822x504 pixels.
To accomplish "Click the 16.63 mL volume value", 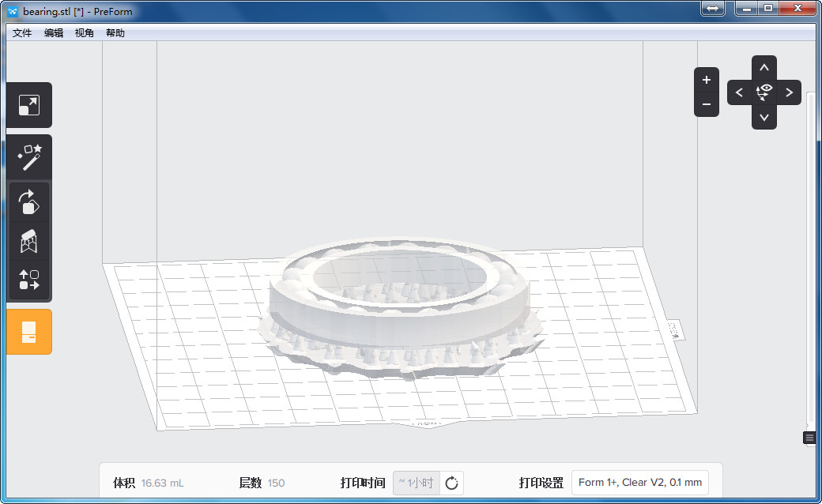I will (163, 483).
